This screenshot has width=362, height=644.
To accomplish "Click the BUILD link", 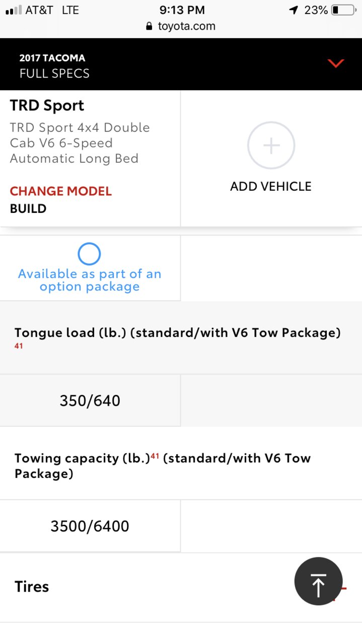I will pos(28,208).
